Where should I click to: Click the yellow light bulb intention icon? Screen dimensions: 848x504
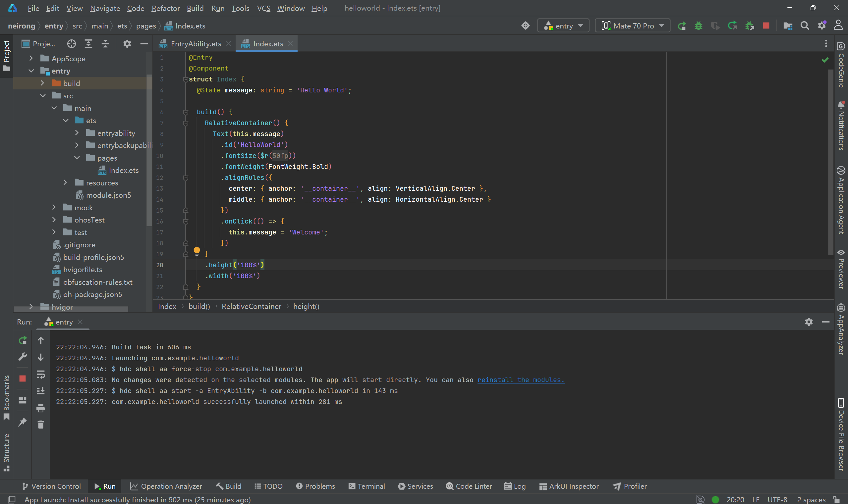tap(197, 251)
